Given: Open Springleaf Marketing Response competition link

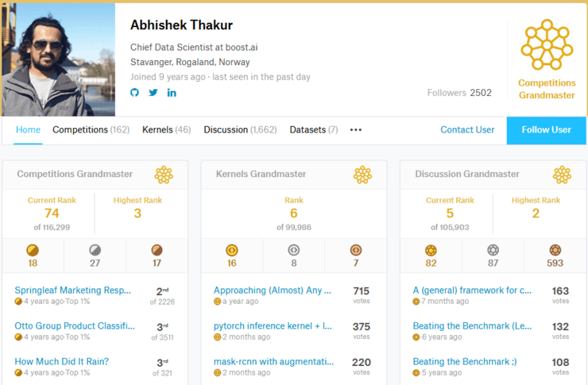Looking at the screenshot, I should point(75,291).
